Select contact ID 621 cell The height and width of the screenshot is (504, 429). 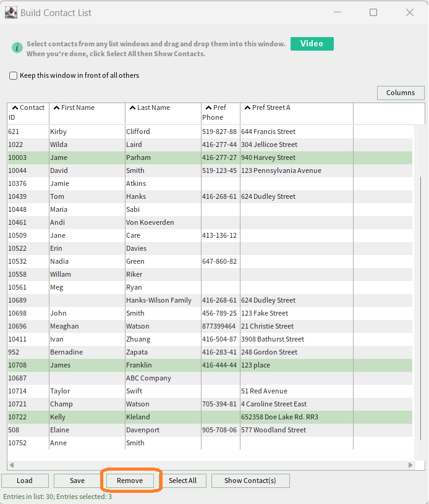click(x=28, y=132)
